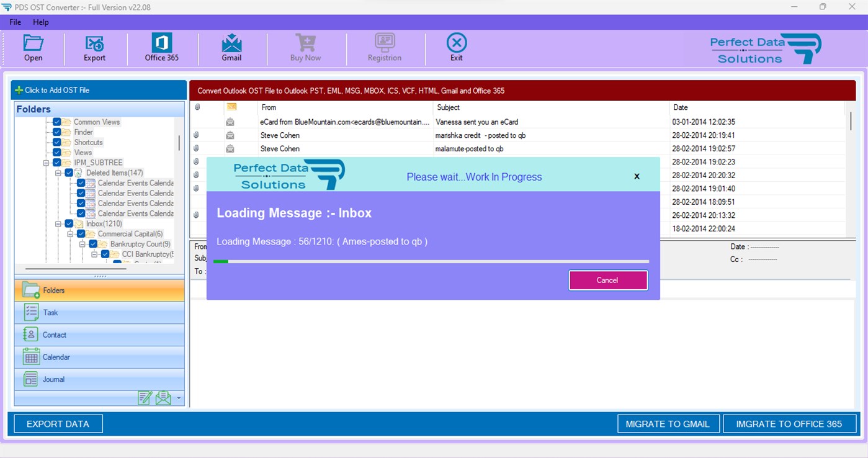Viewport: 868px width, 458px height.
Task: Click the Exit toolbar icon
Action: click(x=456, y=47)
